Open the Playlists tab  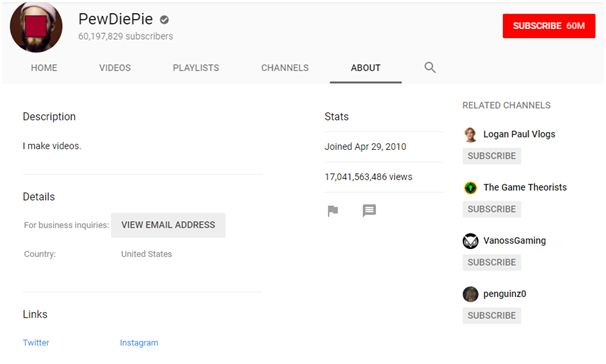click(x=196, y=68)
